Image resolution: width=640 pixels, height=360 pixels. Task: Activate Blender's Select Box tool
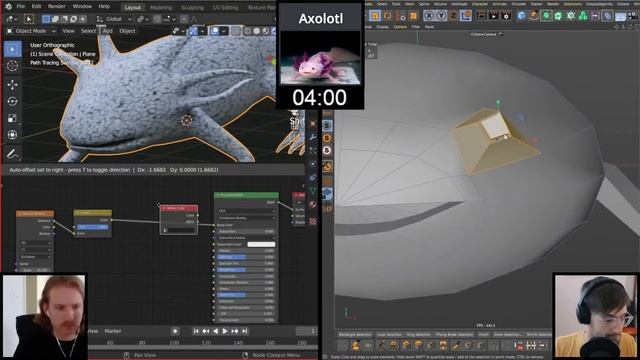coord(13,49)
